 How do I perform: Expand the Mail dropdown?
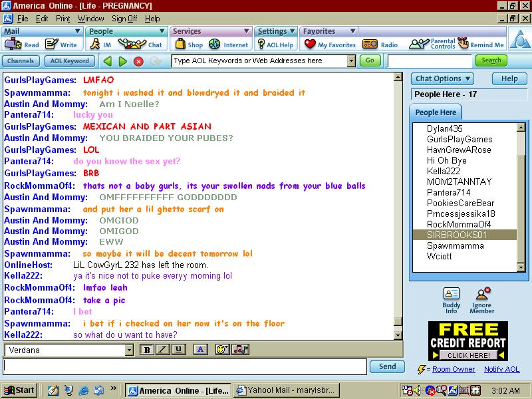coord(77,31)
